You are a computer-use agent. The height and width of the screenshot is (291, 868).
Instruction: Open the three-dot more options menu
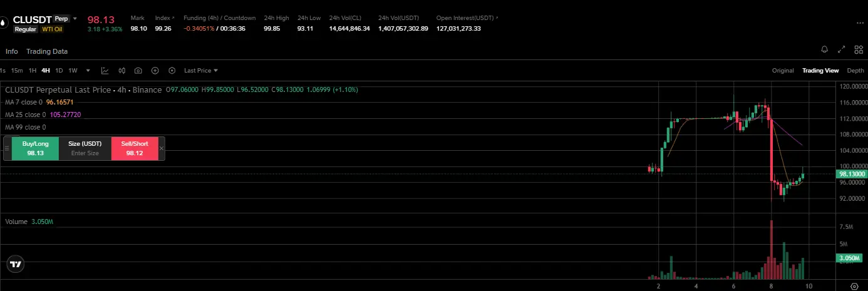point(859,23)
